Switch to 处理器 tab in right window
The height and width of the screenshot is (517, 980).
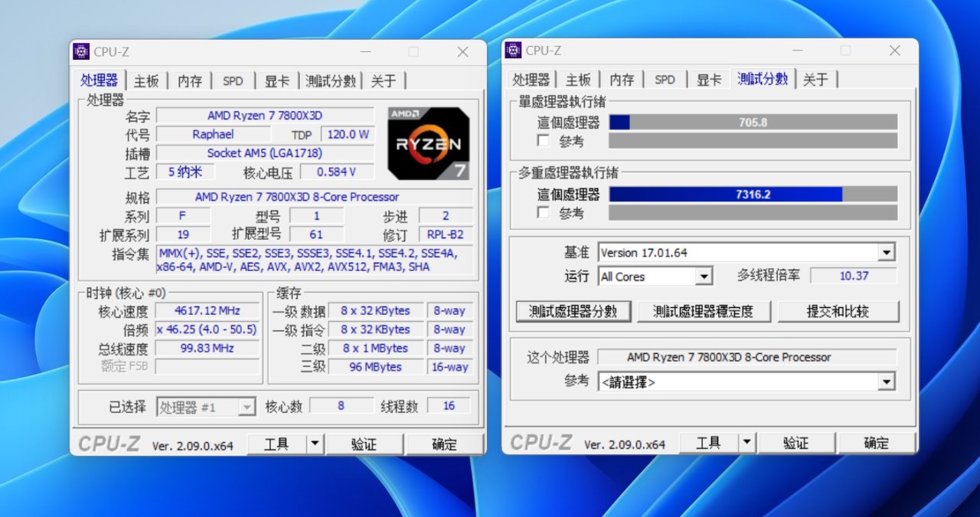[531, 80]
